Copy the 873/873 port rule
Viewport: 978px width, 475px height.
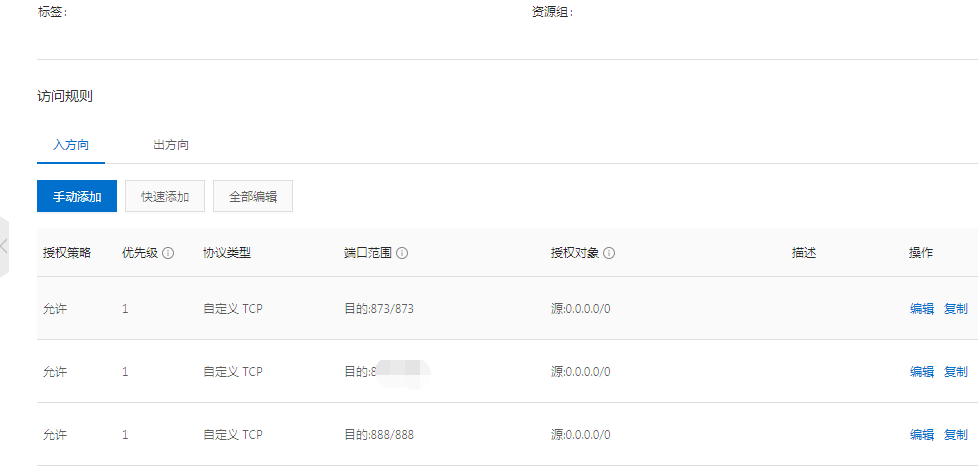pyautogui.click(x=956, y=309)
